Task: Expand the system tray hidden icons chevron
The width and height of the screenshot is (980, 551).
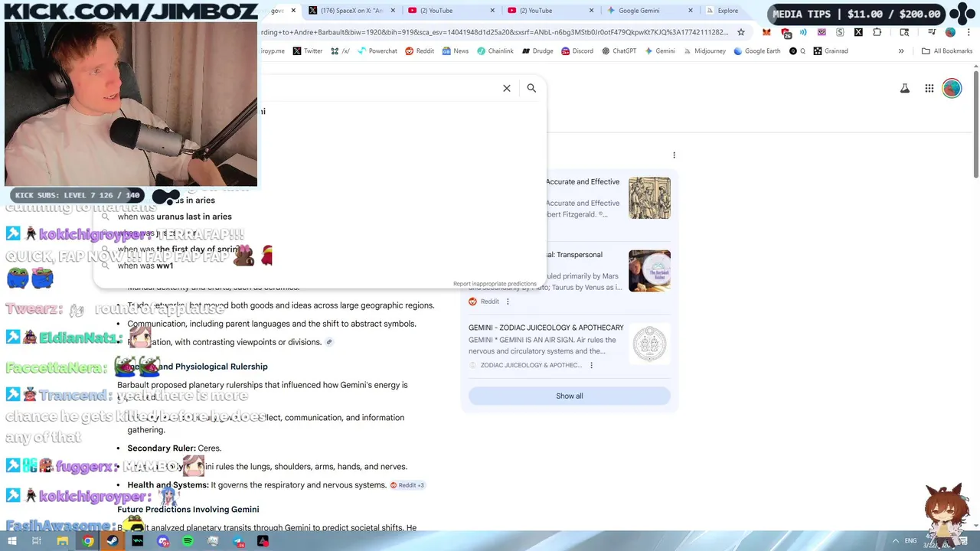Action: pyautogui.click(x=895, y=541)
